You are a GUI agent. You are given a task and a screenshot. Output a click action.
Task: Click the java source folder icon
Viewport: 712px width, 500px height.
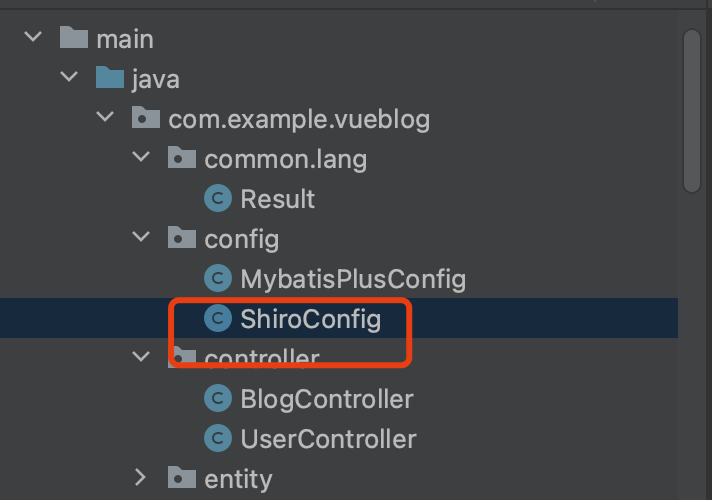(110, 79)
